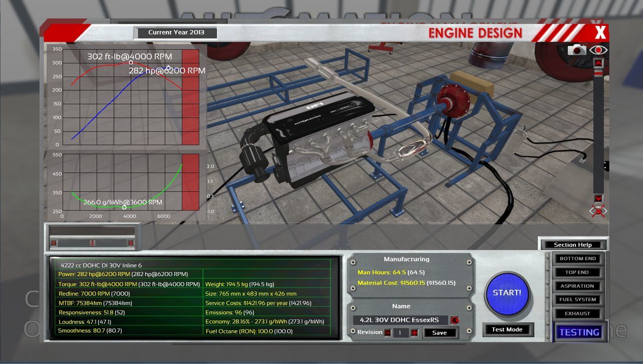This screenshot has width=643, height=364.
Task: Click the Redline 7000 RPM stat
Action: [x=95, y=293]
